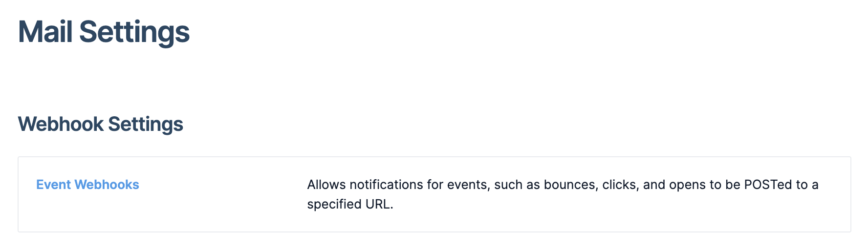Screen dimensions: 868x252
Task: Click "Settings" in the Mail Settings title
Action: click(134, 32)
